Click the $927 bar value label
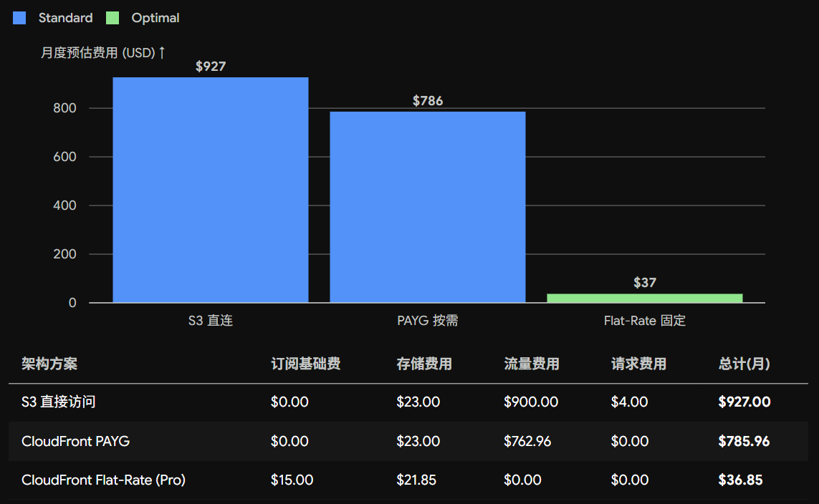The width and height of the screenshot is (819, 504). point(211,67)
